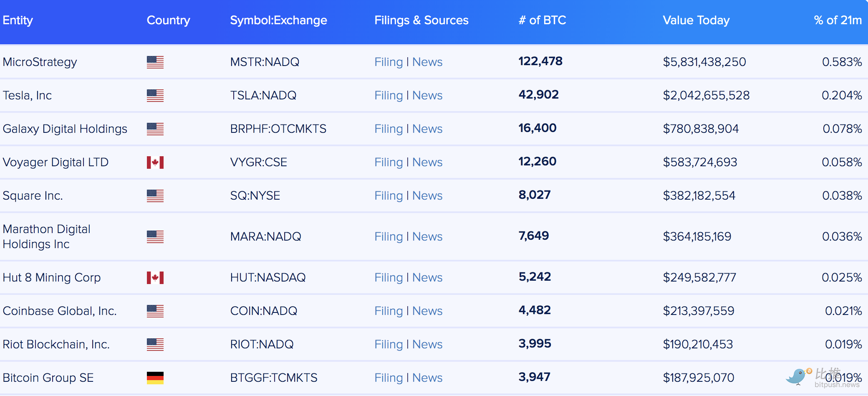The height and width of the screenshot is (396, 868).
Task: Open Voyager Digital LTD Filing link
Action: tap(389, 162)
